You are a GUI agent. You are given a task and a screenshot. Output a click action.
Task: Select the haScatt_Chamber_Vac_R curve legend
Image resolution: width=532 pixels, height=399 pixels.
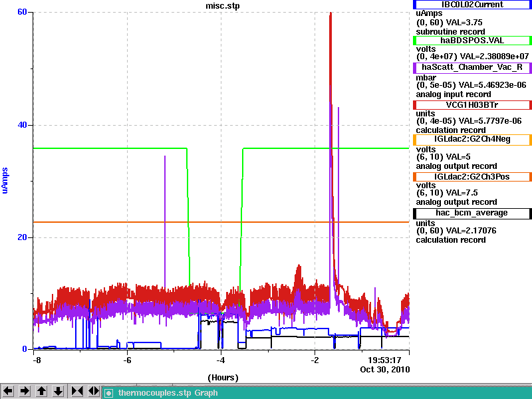pos(472,68)
